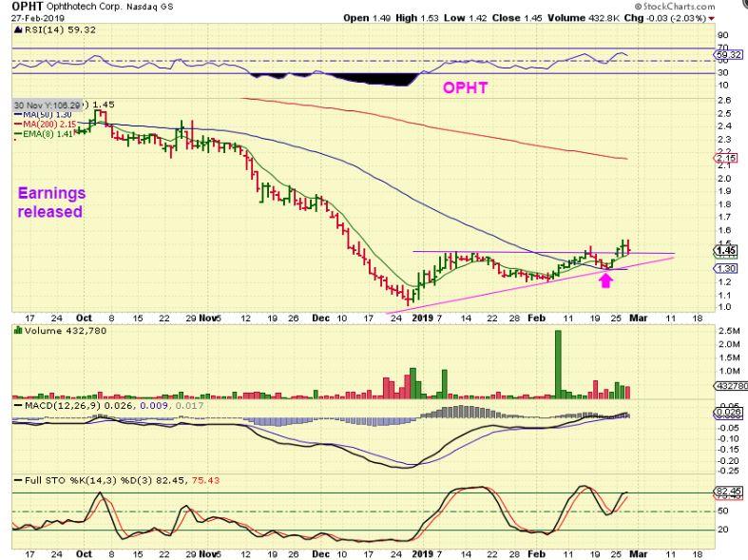The image size is (748, 560).
Task: Click the Nasdaq GS exchange label
Action: (x=150, y=8)
